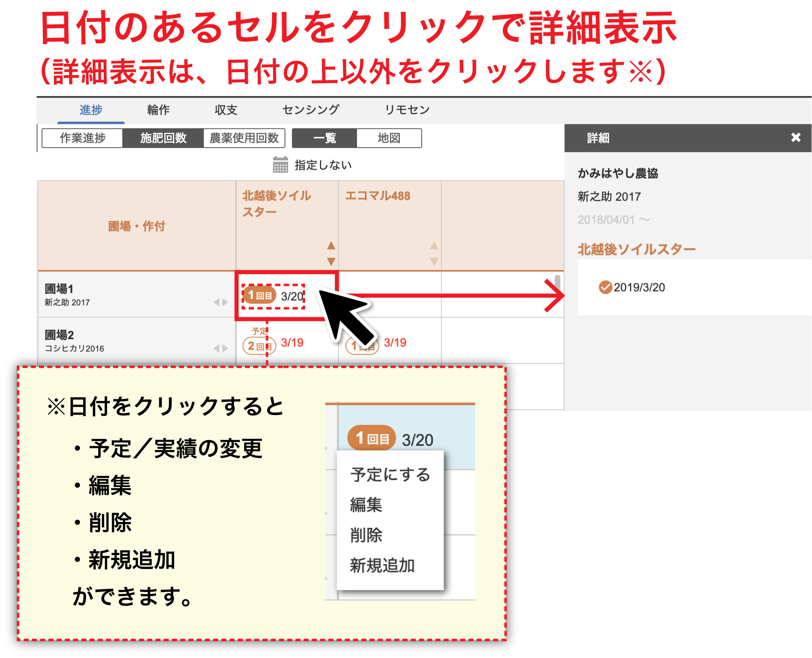
Task: Sort 北越後ソイルスター column ascending arrow
Action: click(331, 246)
